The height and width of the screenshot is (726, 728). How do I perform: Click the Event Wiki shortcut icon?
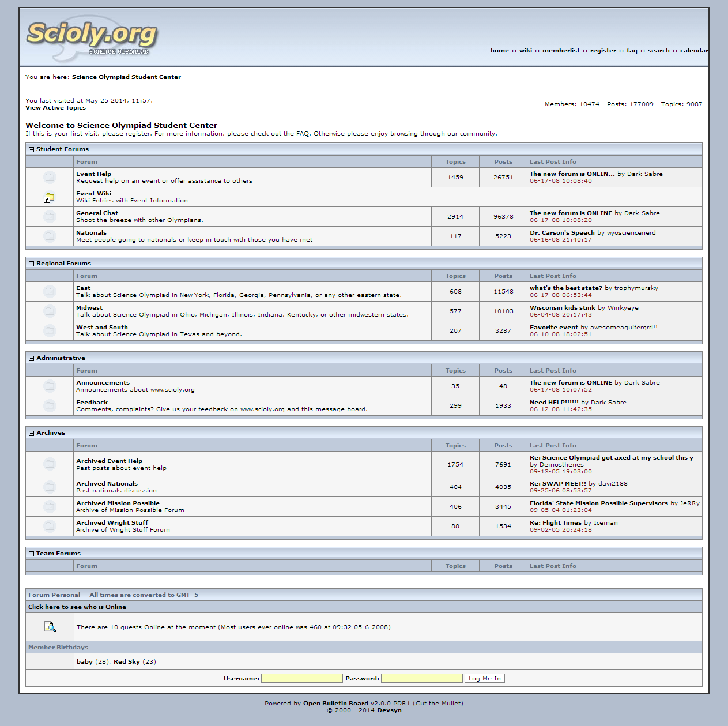[50, 197]
